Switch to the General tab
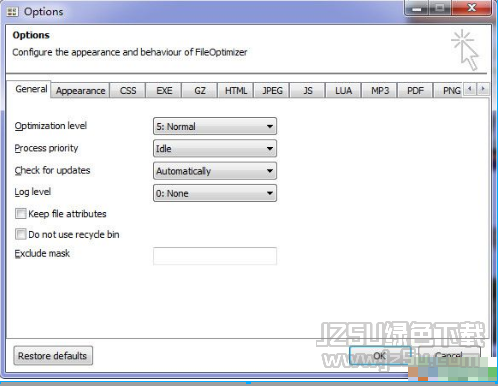This screenshot has height=386, width=498. [29, 89]
